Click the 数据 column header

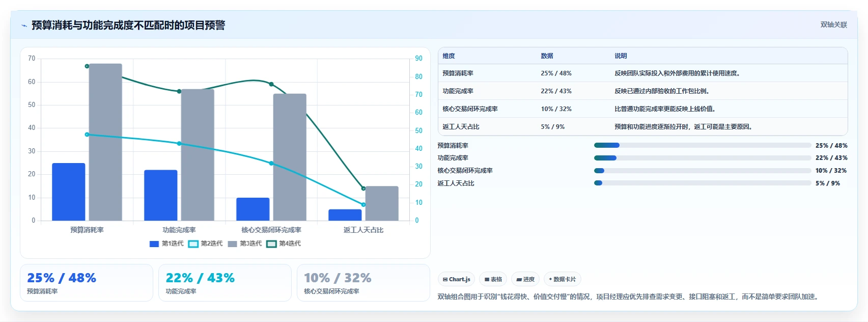[x=547, y=56]
